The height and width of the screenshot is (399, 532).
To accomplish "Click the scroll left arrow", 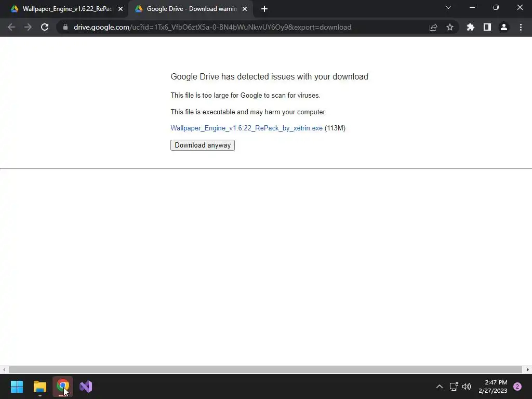I will click(4, 369).
